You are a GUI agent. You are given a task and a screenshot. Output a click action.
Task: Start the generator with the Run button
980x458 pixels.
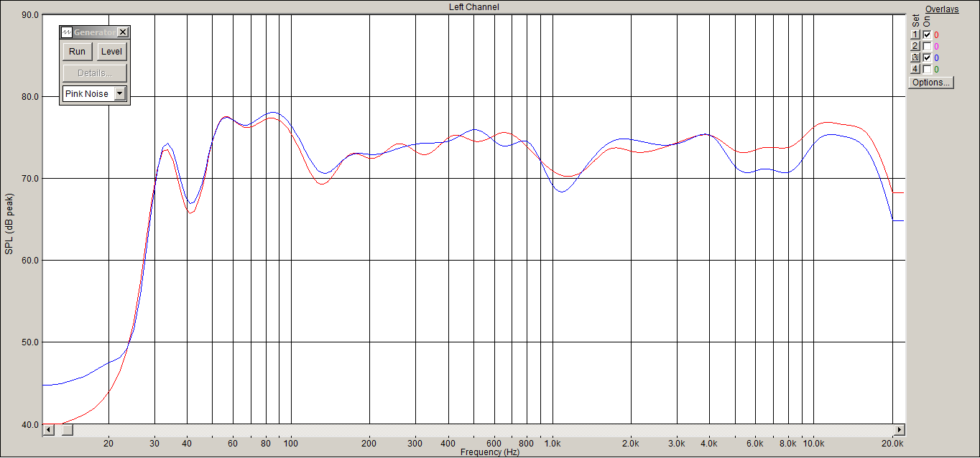tap(77, 52)
